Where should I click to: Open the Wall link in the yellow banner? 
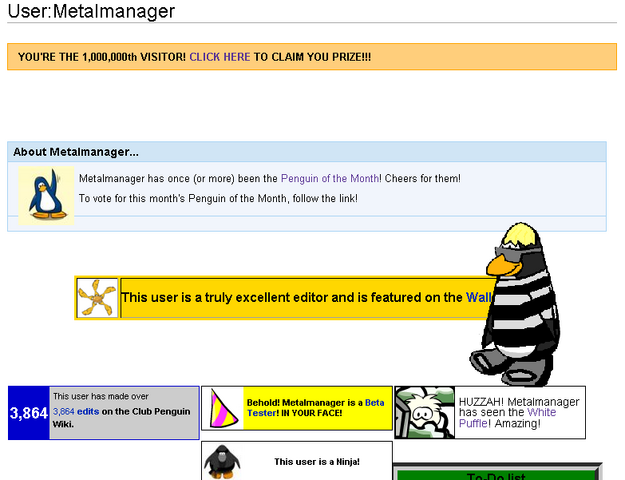coord(478,297)
